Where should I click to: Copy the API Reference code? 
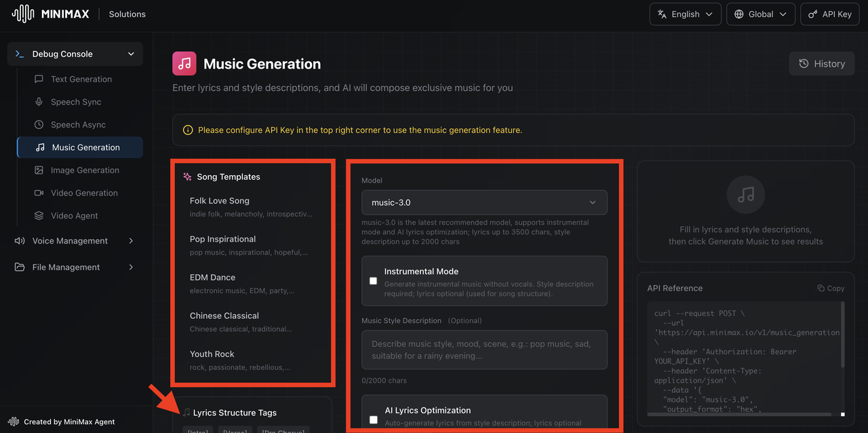point(831,288)
